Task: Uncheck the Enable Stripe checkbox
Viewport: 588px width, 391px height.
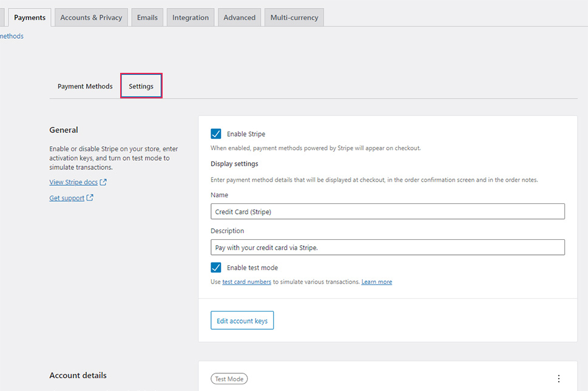Action: (216, 134)
